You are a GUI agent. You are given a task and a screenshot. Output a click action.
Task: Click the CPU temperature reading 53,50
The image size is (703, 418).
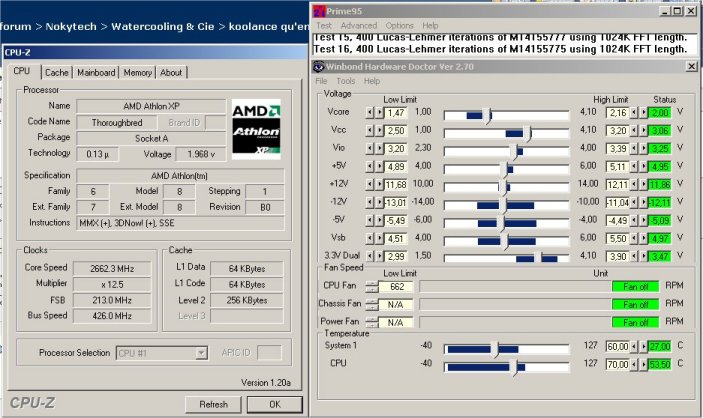[660, 365]
